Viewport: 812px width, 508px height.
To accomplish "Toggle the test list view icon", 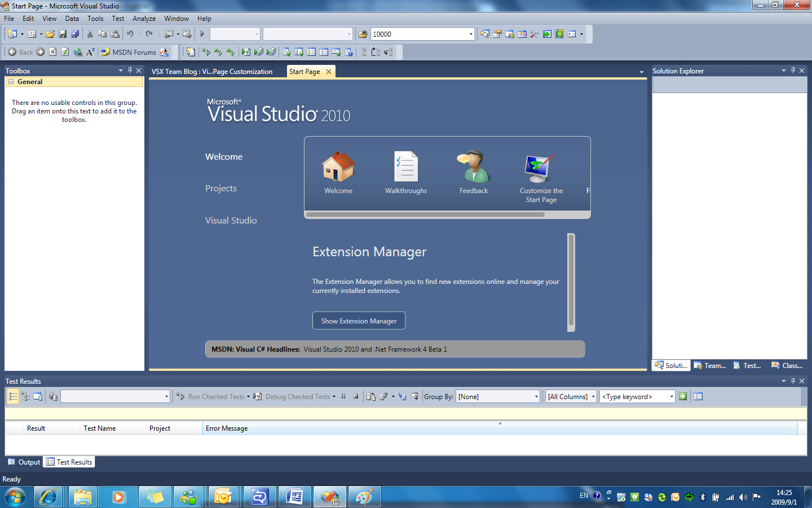I will pyautogui.click(x=12, y=397).
